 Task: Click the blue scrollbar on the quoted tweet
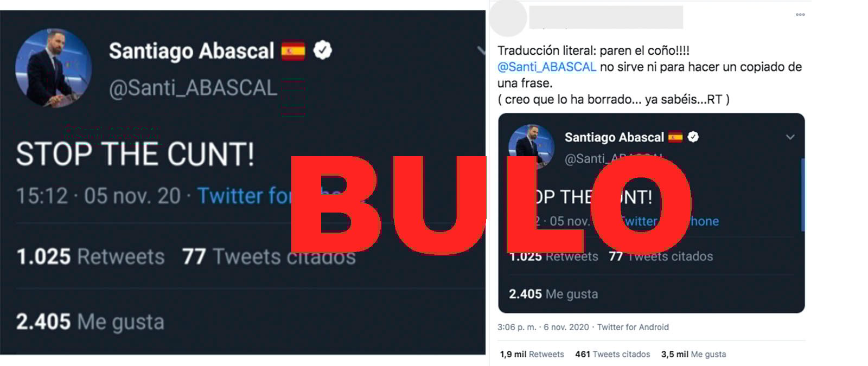point(802,195)
